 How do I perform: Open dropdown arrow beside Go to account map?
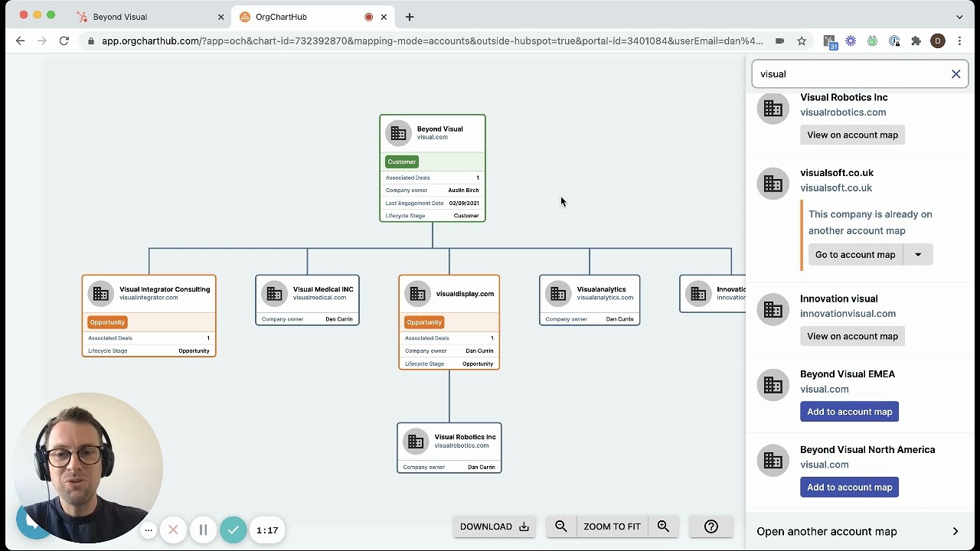point(918,255)
